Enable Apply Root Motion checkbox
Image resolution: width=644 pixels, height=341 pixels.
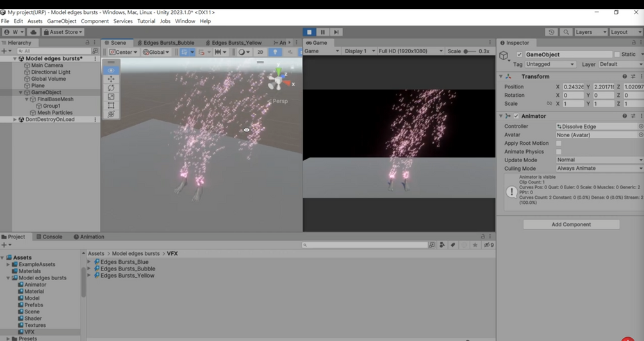pyautogui.click(x=559, y=143)
